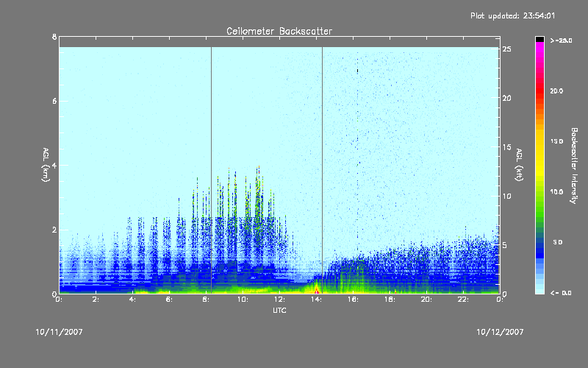Pick the dark blue band near 5.0 on colorbar
588x368 pixels.
click(539, 246)
